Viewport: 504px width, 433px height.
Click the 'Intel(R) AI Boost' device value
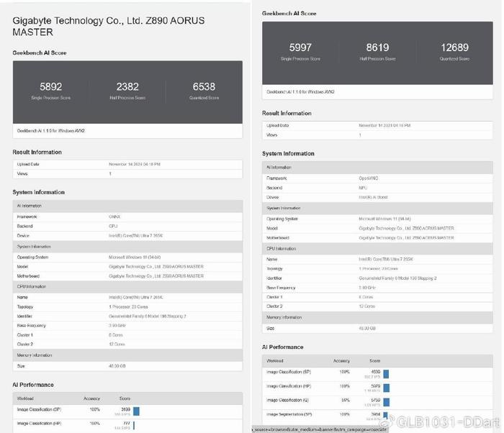373,197
